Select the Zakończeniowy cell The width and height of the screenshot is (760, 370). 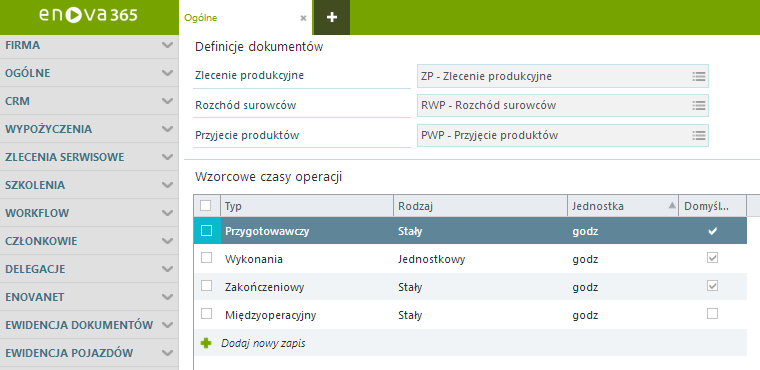pyautogui.click(x=307, y=287)
